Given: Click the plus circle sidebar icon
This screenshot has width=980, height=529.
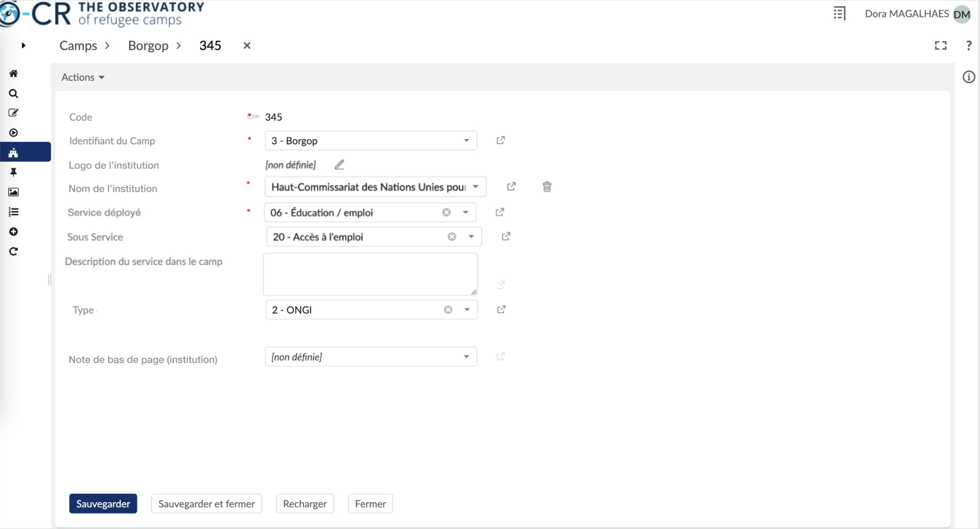Looking at the screenshot, I should coord(13,232).
